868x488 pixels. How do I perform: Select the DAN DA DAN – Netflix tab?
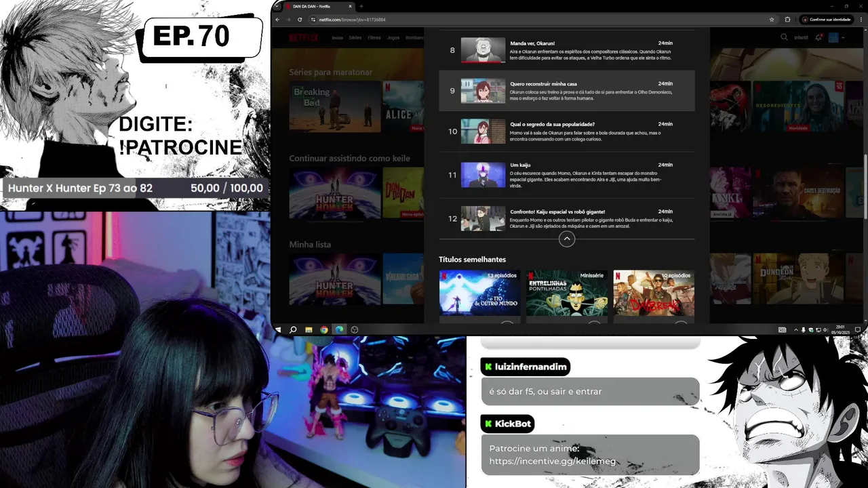pos(319,6)
